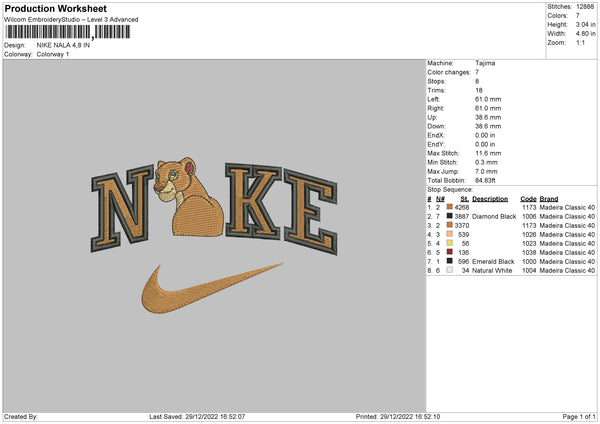Screen dimensions: 600x424
Task: Click the Trims value 18
Action: (x=479, y=90)
